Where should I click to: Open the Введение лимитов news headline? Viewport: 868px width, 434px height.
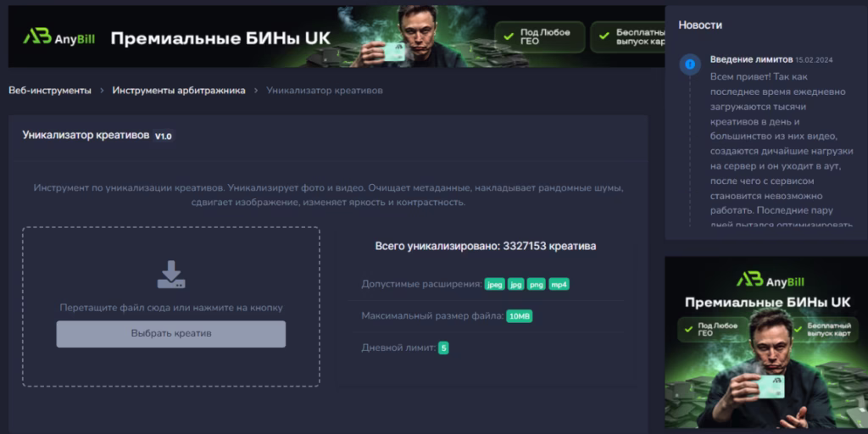[x=751, y=60]
